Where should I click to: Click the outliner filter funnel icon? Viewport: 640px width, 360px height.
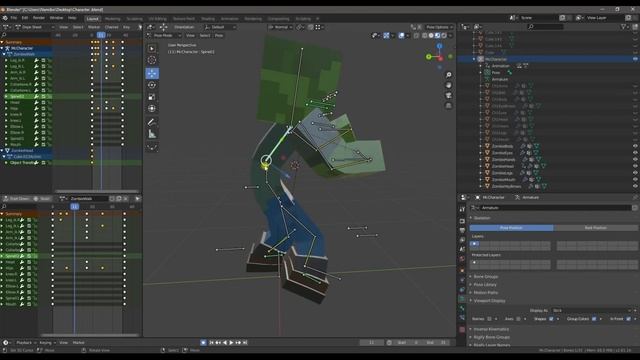click(x=624, y=27)
